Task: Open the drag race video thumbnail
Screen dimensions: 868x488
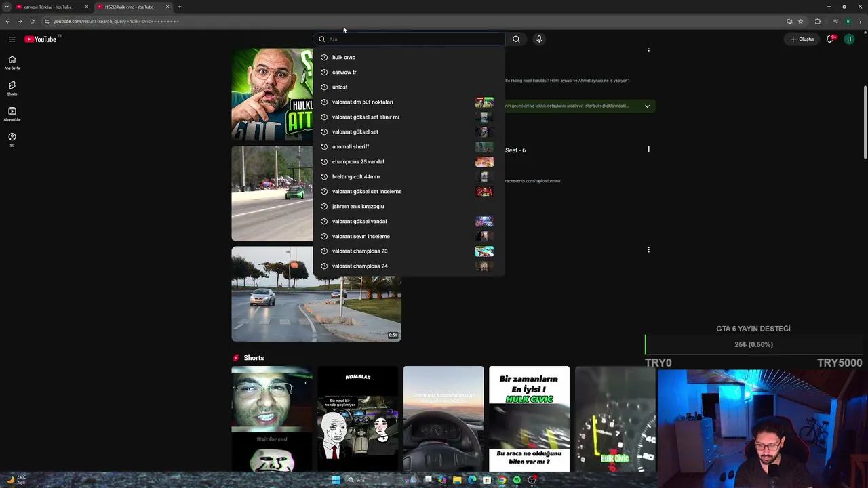Action: pyautogui.click(x=272, y=194)
